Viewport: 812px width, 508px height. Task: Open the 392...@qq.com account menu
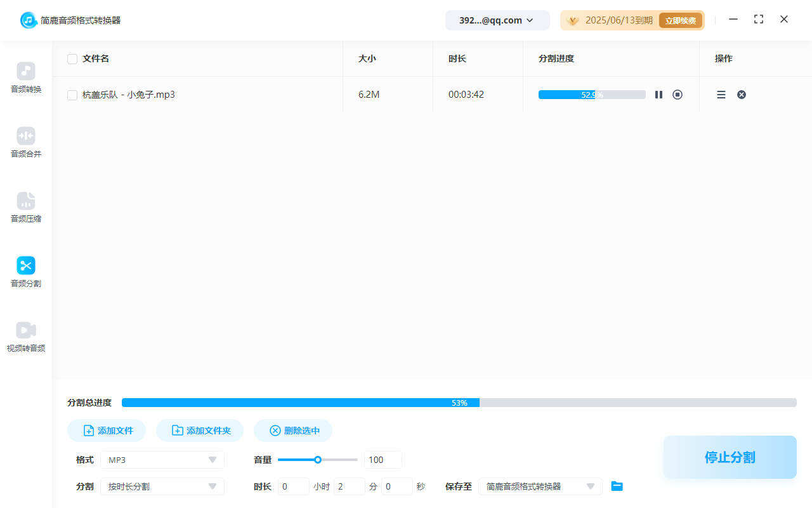497,20
